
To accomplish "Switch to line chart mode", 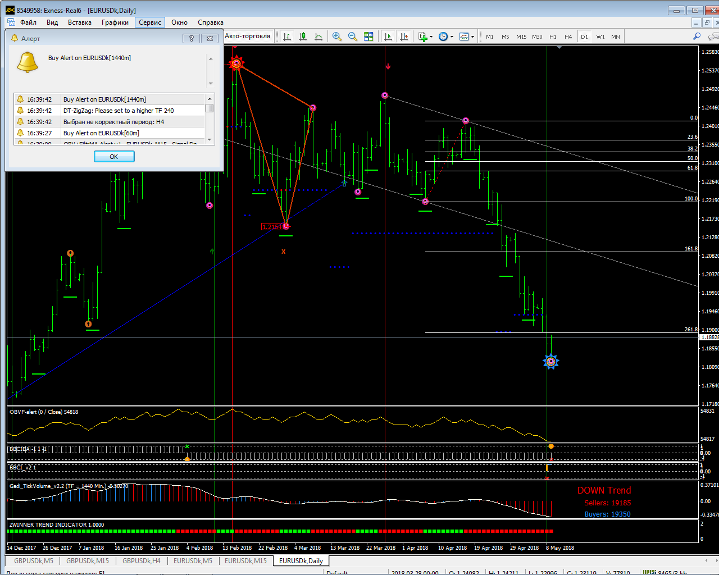I will 319,36.
